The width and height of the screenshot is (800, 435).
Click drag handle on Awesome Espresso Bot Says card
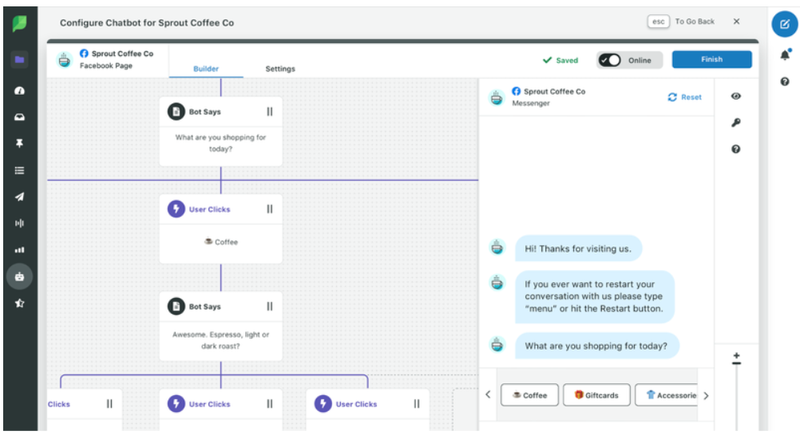tap(269, 306)
